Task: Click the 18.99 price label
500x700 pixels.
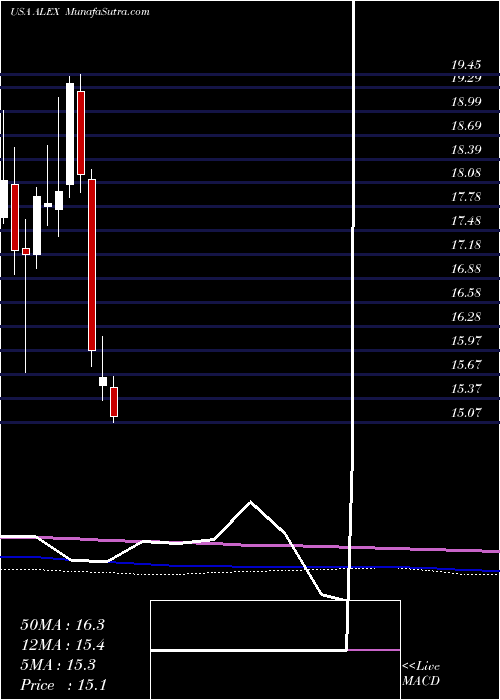Action: [466, 102]
